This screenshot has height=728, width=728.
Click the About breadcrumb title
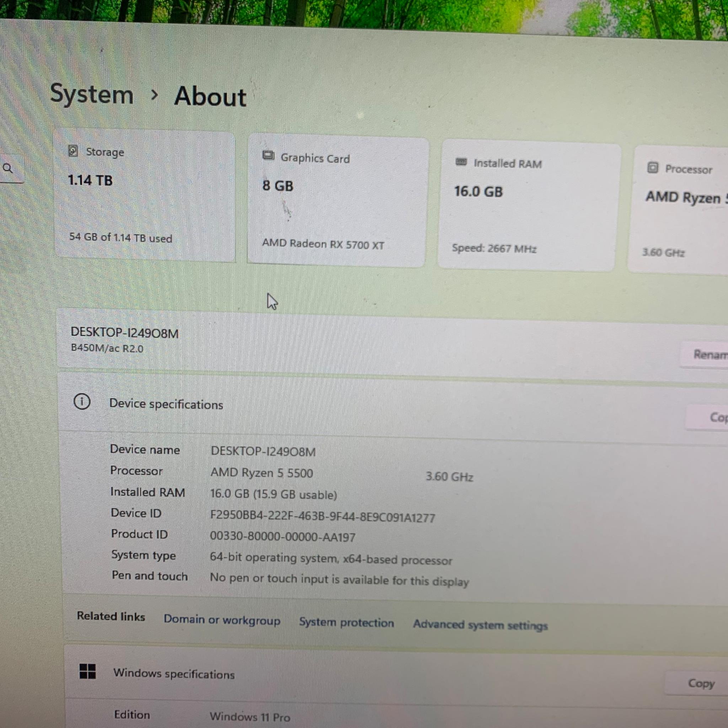coord(210,96)
